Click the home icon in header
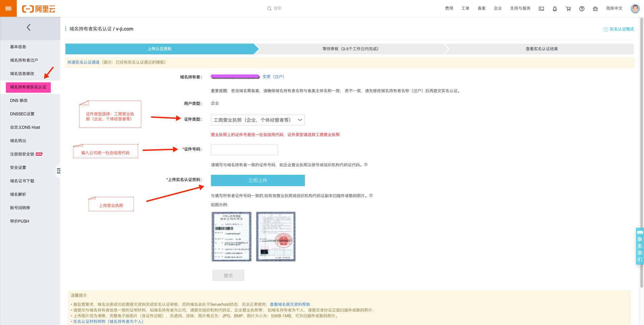This screenshot has width=644, height=325. click(595, 9)
